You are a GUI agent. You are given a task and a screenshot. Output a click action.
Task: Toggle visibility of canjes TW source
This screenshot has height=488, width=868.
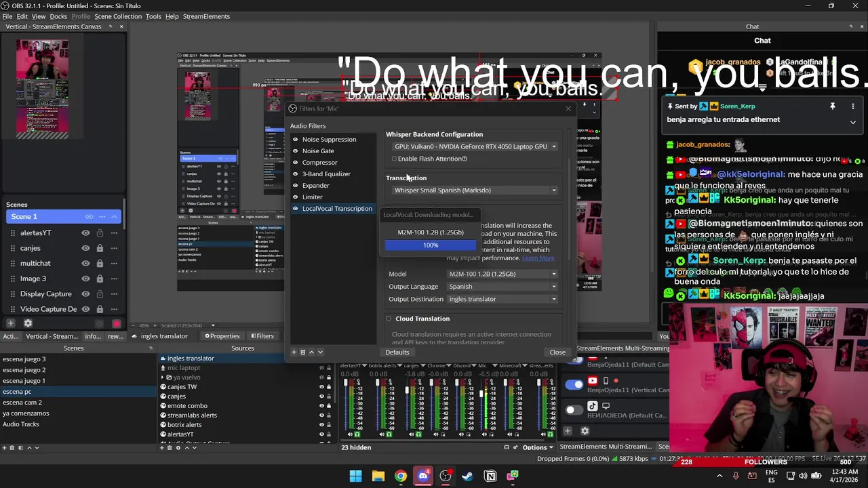pos(321,387)
